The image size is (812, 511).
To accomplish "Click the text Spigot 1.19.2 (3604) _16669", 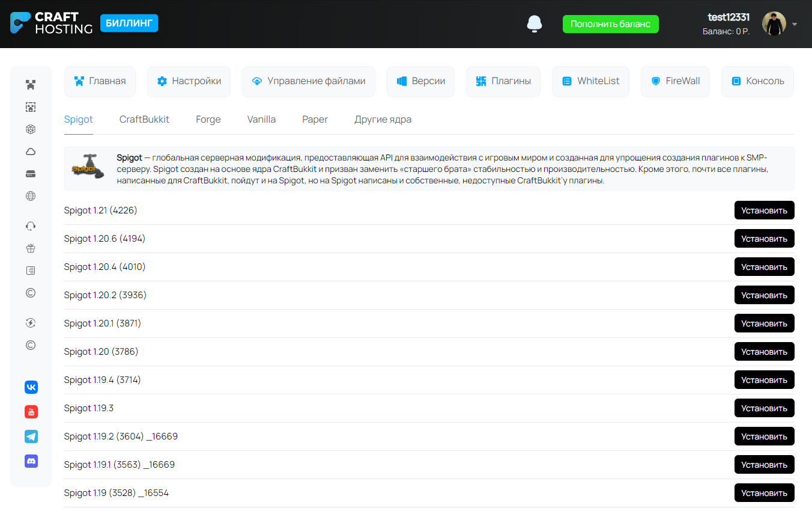I will [121, 436].
